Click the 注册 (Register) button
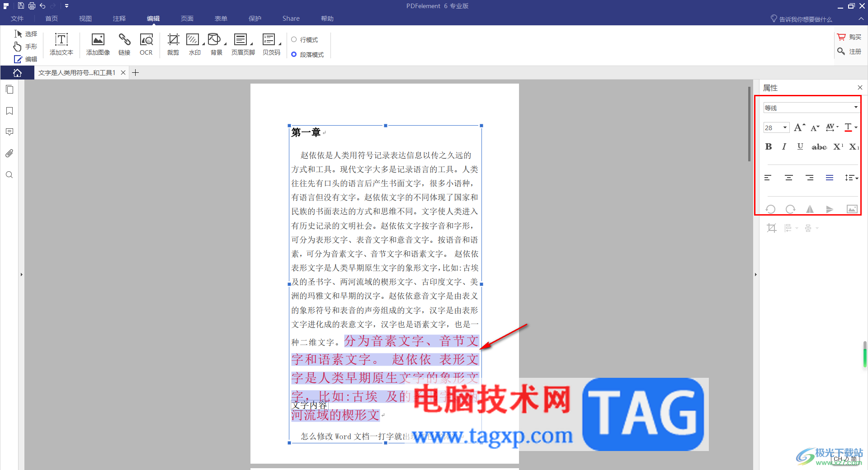The height and width of the screenshot is (470, 868). [x=849, y=52]
